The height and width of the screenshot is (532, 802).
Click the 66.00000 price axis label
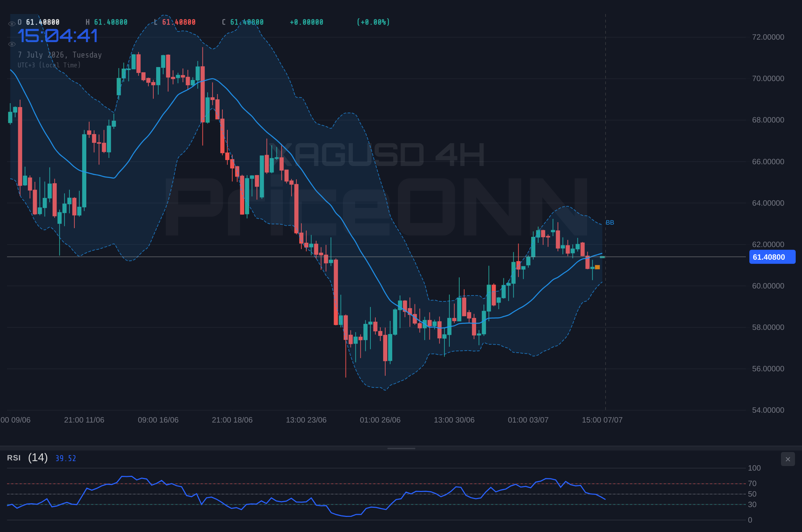point(768,162)
